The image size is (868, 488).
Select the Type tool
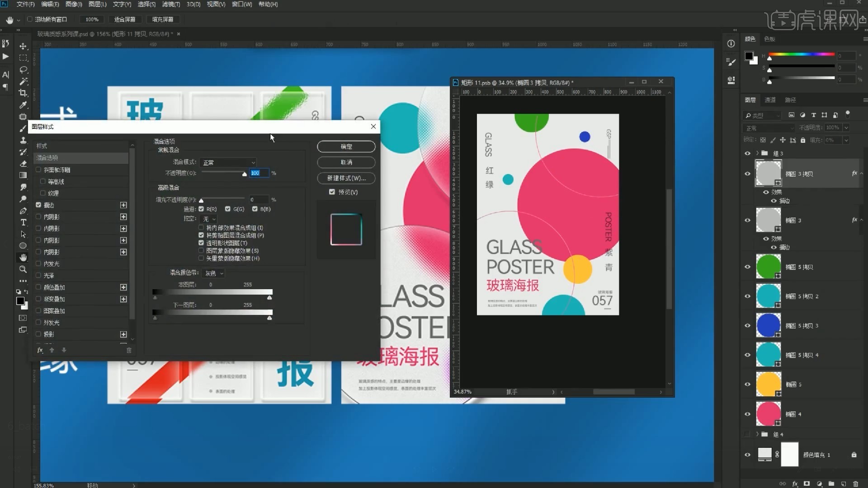tap(23, 222)
